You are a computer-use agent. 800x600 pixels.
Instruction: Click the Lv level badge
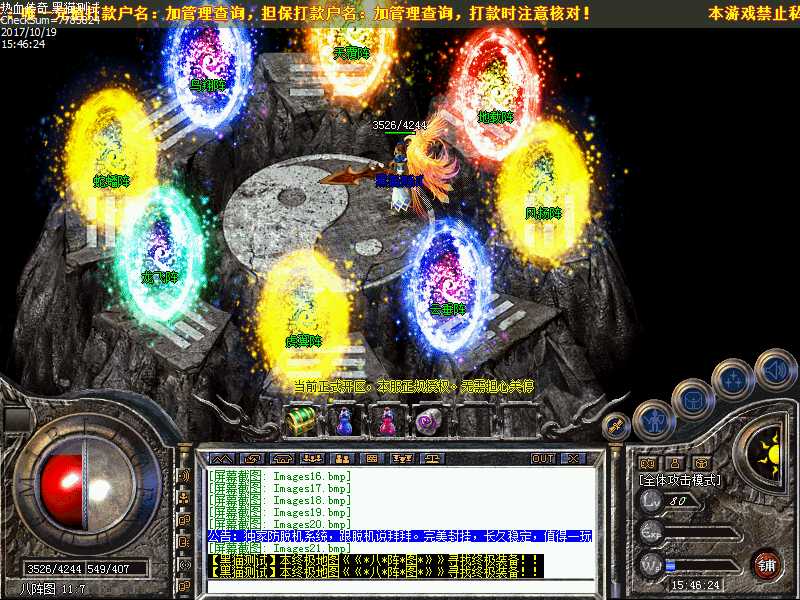pyautogui.click(x=652, y=501)
